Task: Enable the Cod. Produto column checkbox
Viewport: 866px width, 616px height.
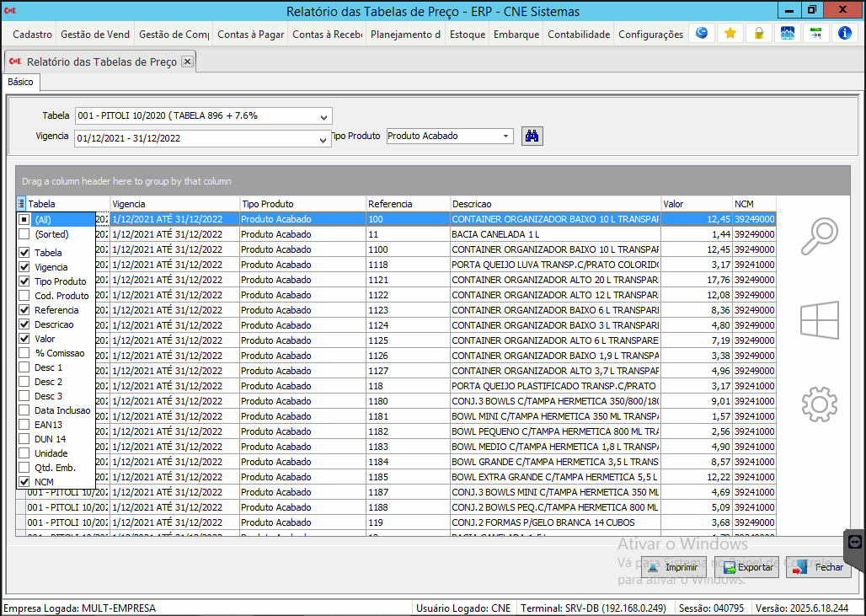Action: coord(24,296)
